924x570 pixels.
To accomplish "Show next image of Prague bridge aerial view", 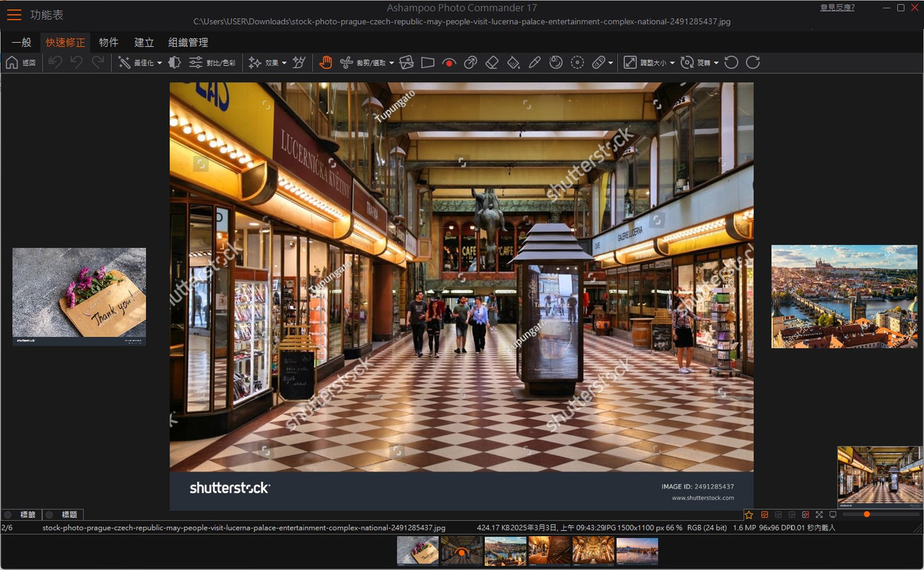I will coord(845,297).
